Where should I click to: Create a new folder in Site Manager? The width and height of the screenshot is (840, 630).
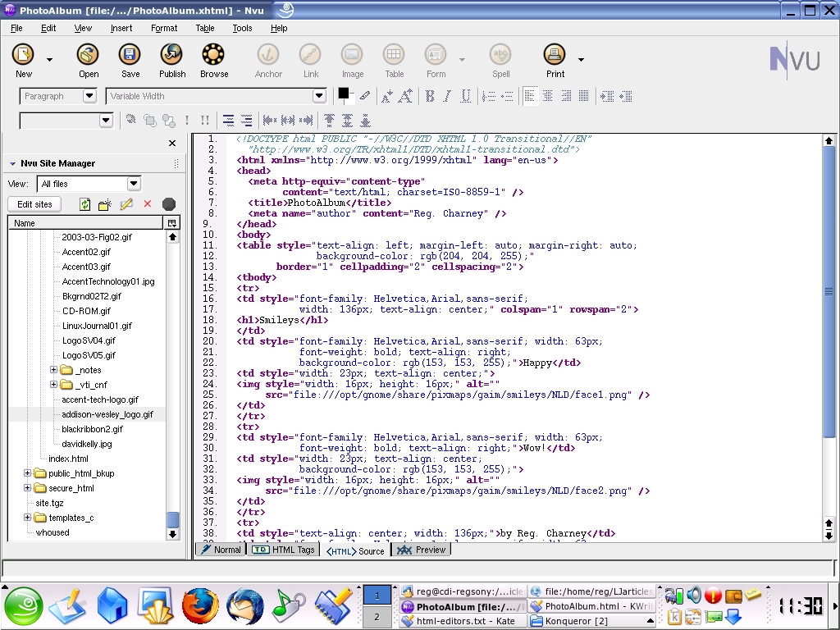click(105, 204)
